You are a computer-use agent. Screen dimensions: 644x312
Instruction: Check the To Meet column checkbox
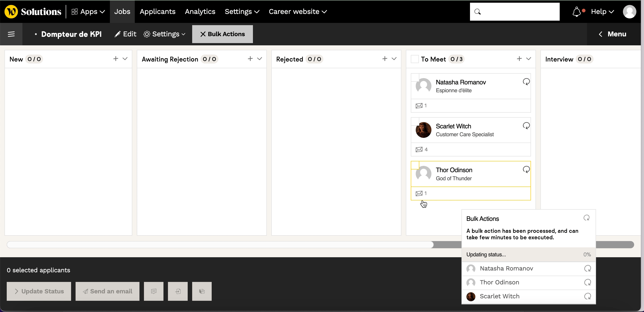415,59
